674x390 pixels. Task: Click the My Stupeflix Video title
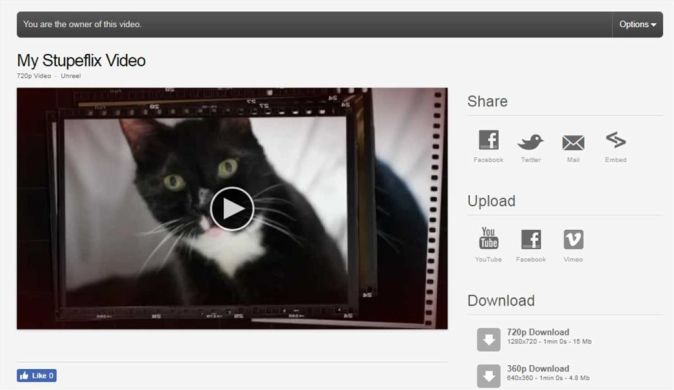81,61
